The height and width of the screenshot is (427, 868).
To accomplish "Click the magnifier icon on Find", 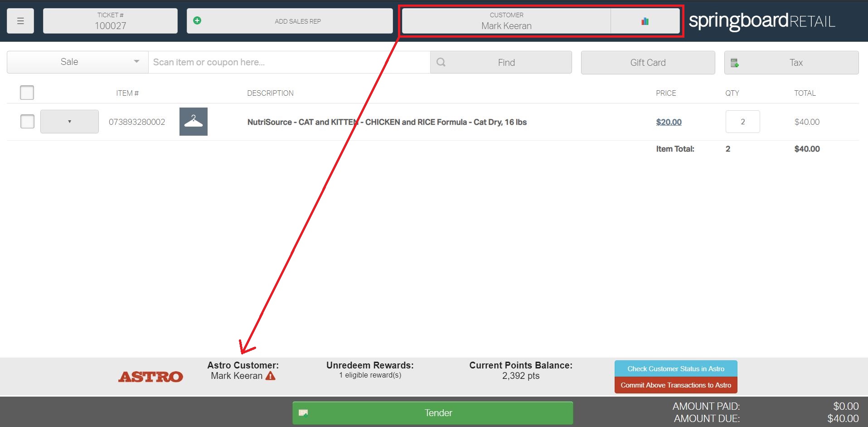I will 441,62.
